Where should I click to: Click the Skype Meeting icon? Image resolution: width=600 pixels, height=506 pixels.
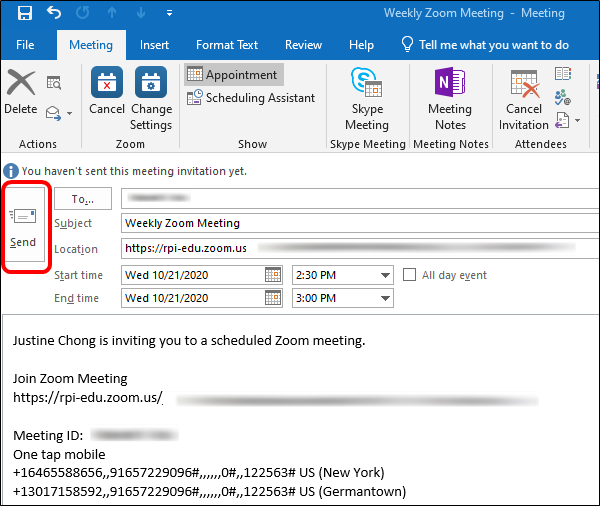tap(367, 82)
